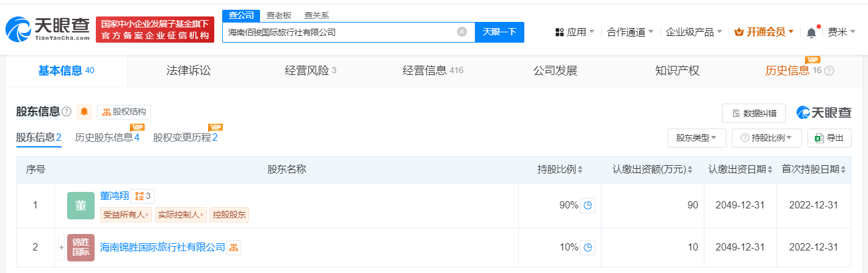This screenshot has width=868, height=273.
Task: Click the TianYanCha logo in header
Action: [48, 30]
